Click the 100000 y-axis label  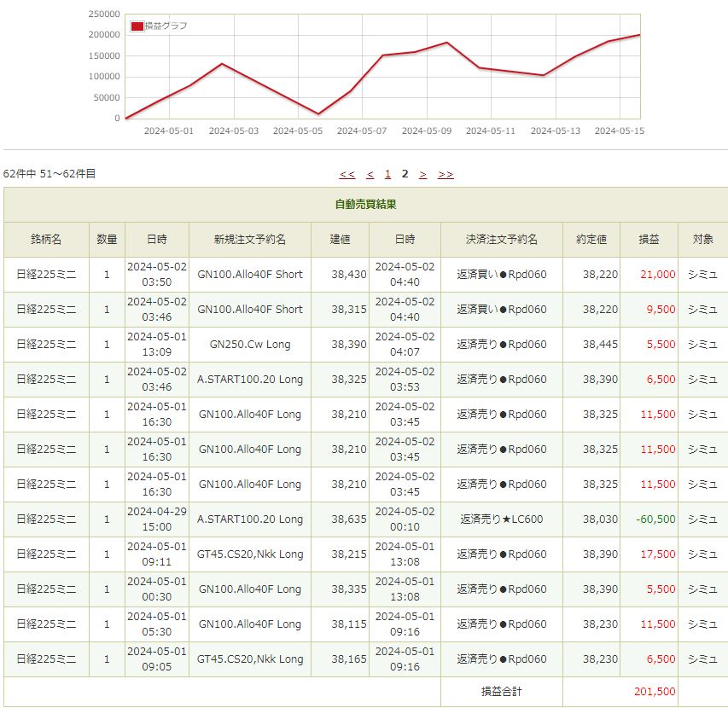point(104,77)
